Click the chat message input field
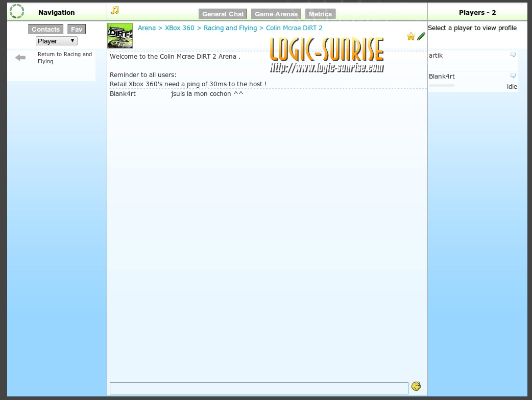This screenshot has height=400, width=532. coord(259,388)
